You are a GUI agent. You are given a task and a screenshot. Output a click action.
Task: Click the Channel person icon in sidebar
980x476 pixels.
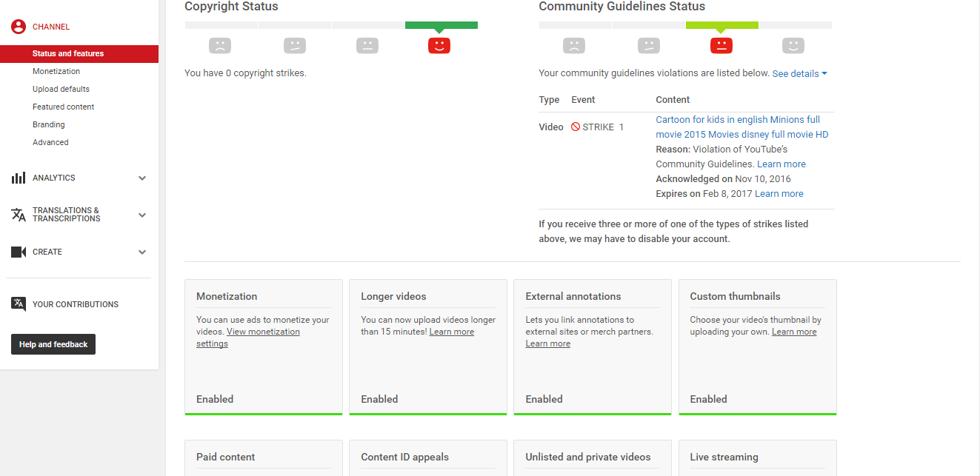(x=19, y=27)
